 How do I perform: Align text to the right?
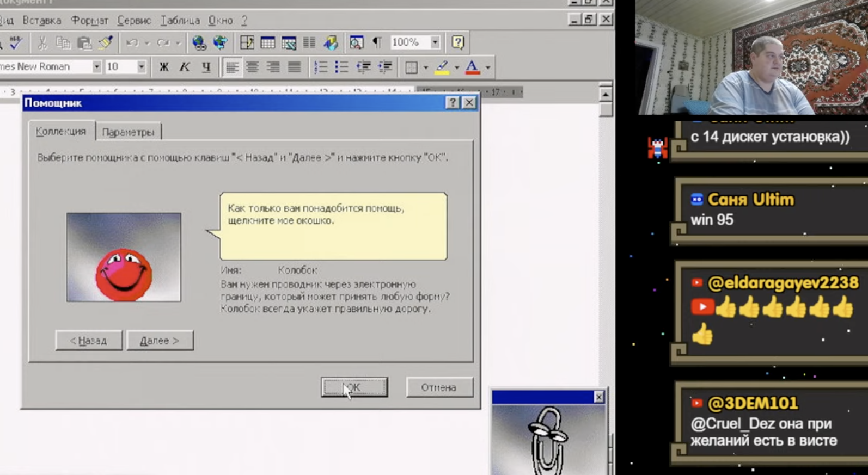pos(273,67)
